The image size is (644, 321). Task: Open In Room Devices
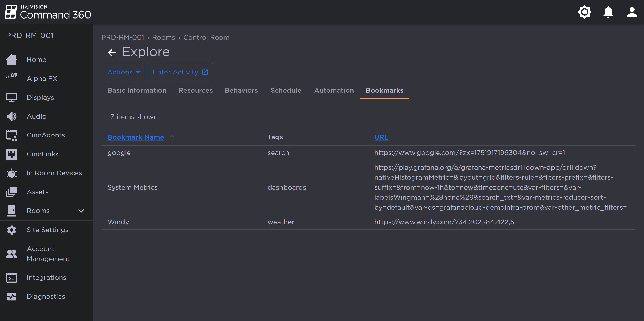[54, 173]
